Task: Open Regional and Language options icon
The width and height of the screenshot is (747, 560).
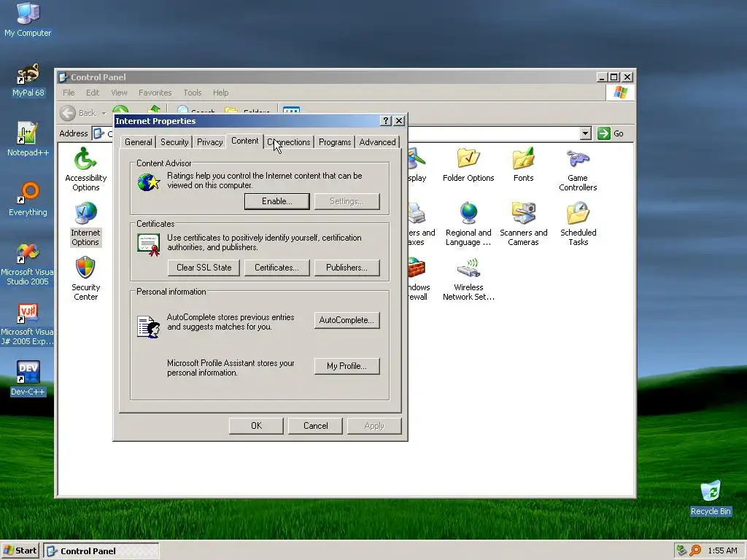Action: coord(468,225)
